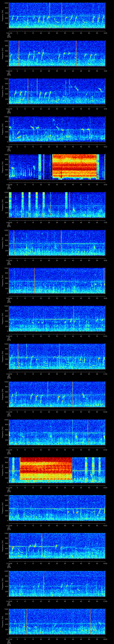Image resolution: width=114 pixels, height=644 pixels.
Task: Click the '5:05:00' start time label
Action: [x=9, y=184]
